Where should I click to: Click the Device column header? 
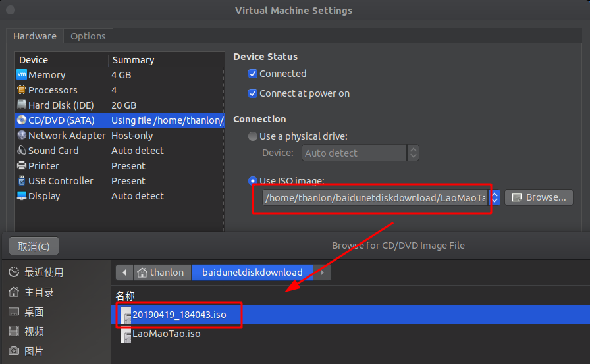point(34,60)
